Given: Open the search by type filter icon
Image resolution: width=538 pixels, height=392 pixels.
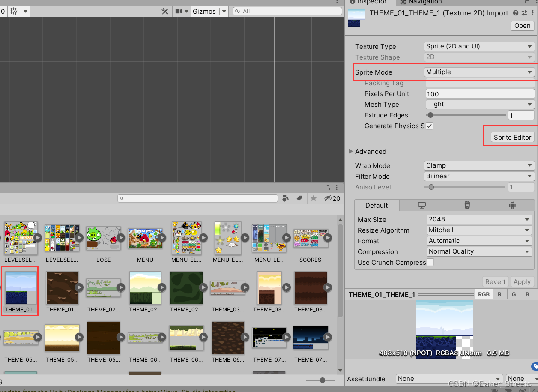Looking at the screenshot, I should (x=285, y=198).
